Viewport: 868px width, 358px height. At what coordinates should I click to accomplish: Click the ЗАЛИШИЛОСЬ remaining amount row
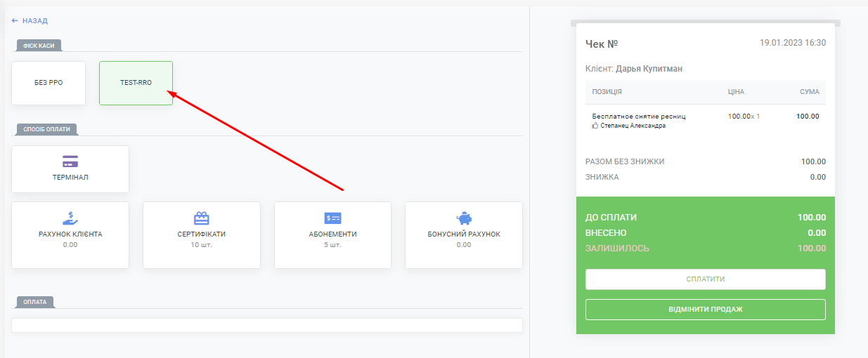click(x=706, y=248)
